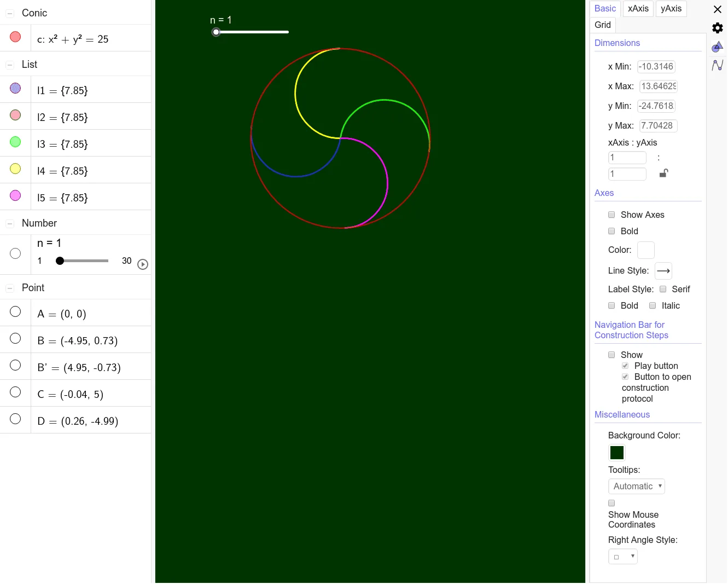Open the Line Style arrow dropdown
Viewport: 728px width, 584px height.
click(x=663, y=271)
